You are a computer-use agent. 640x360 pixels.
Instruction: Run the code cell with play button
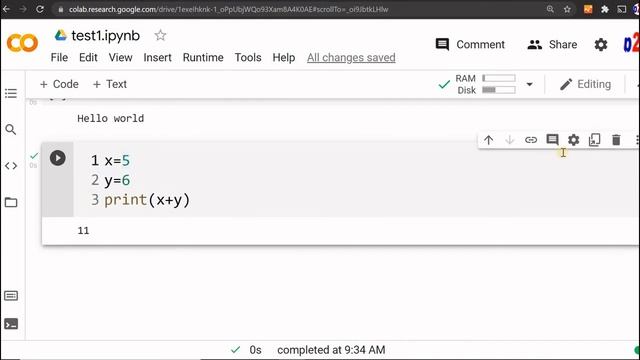coord(58,158)
